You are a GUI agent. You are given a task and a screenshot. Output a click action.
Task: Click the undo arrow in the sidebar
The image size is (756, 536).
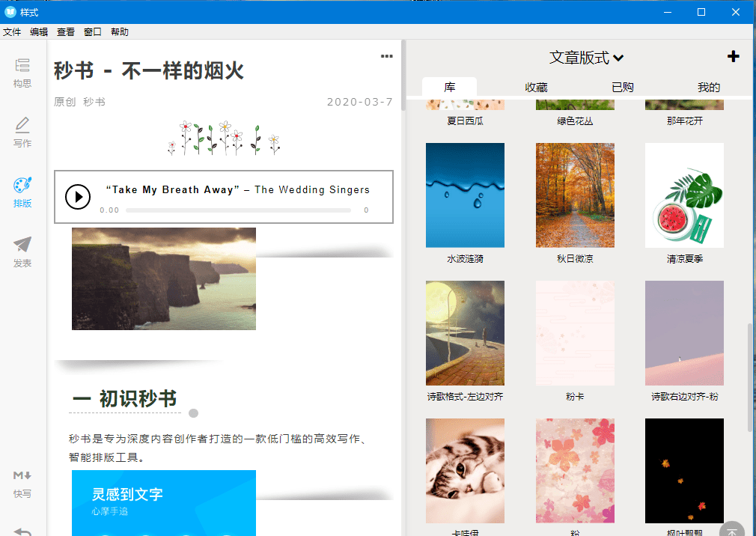pos(22,532)
